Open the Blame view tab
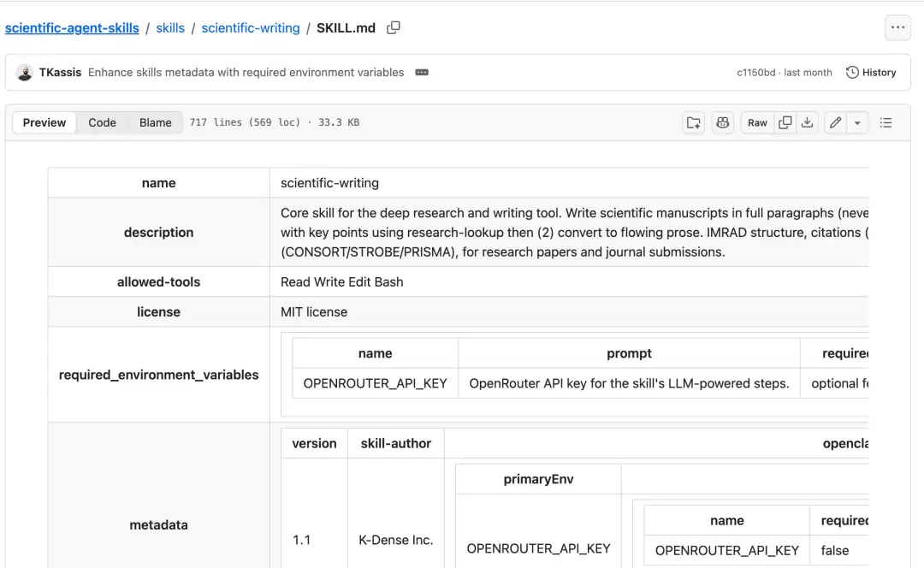Screen dimensions: 924x568 pyautogui.click(x=156, y=122)
